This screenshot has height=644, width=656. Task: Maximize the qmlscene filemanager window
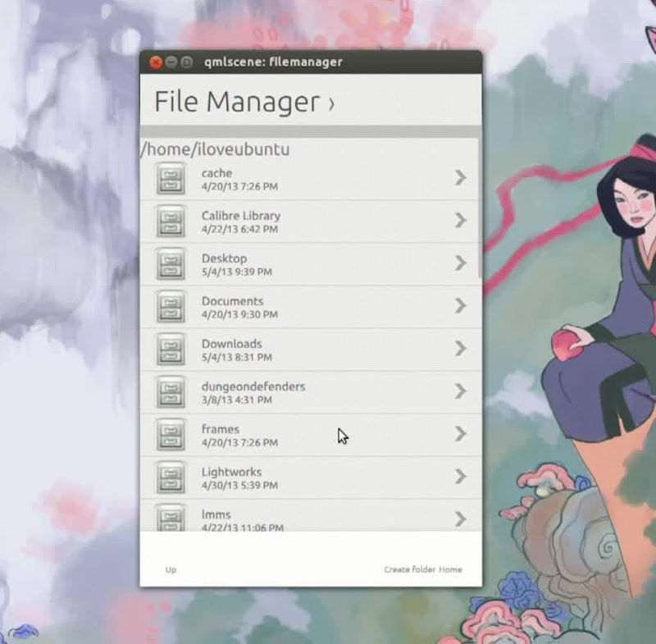187,62
